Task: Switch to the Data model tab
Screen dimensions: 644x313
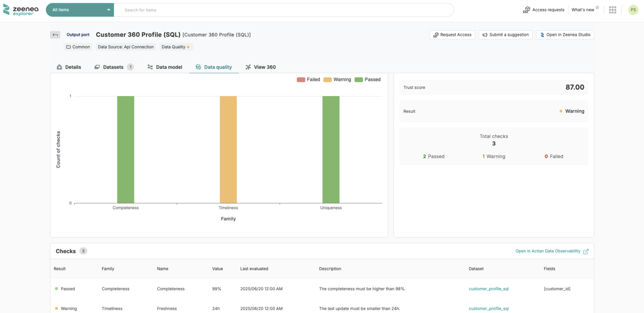Action: click(x=165, y=67)
